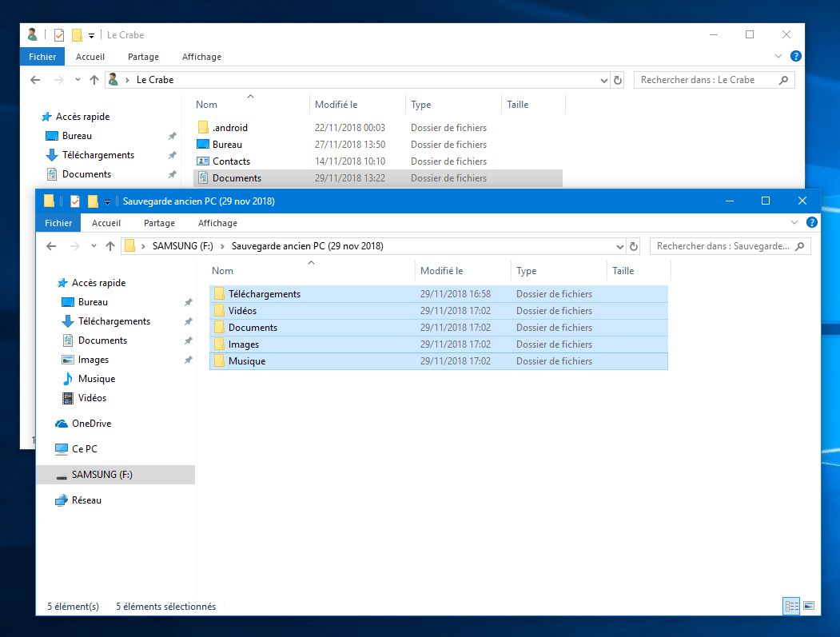The image size is (840, 637).
Task: Open Bureau in Sauvegarde sidebar
Action: [x=93, y=302]
